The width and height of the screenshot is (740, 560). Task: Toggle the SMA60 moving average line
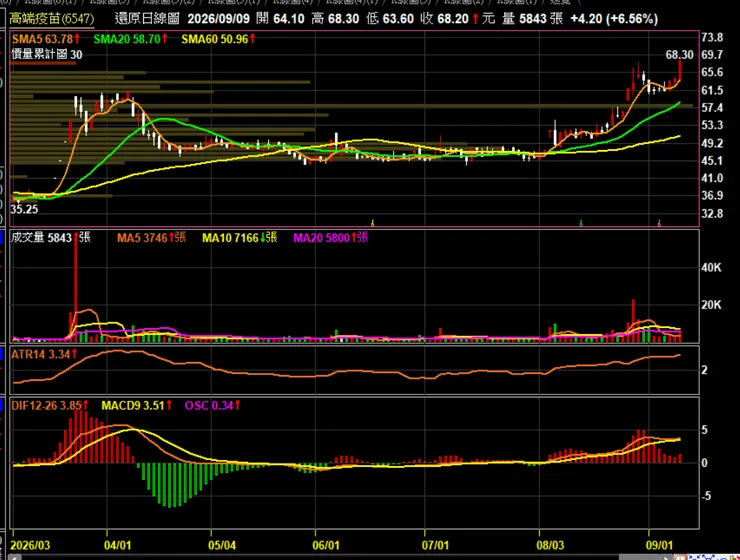pos(219,39)
